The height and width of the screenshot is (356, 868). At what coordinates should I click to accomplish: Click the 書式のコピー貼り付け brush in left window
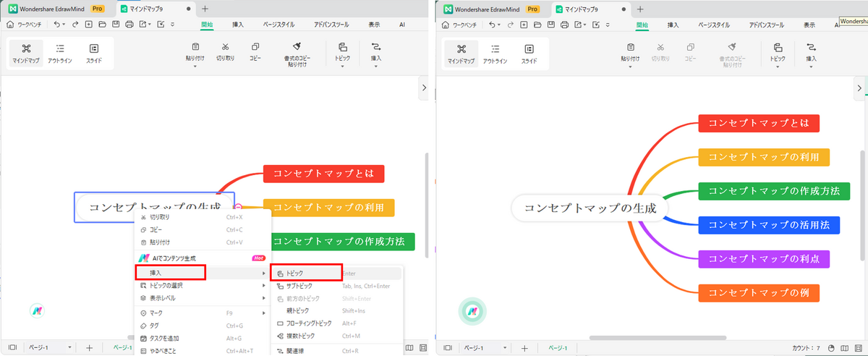(297, 46)
